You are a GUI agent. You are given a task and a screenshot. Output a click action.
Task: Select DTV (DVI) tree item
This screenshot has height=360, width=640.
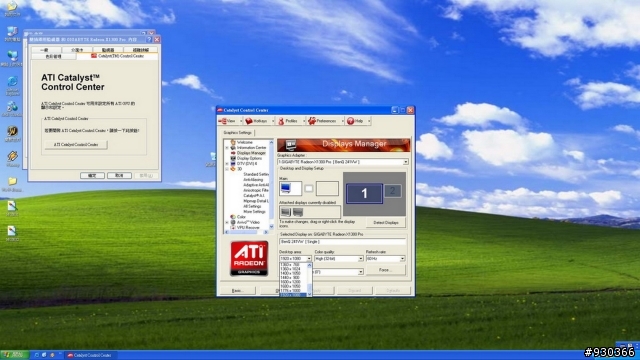pos(247,163)
